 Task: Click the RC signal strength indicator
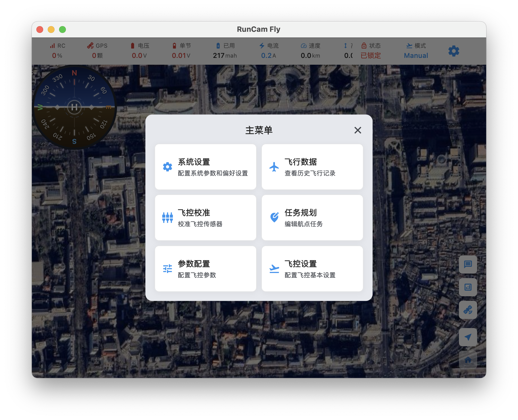(x=57, y=51)
